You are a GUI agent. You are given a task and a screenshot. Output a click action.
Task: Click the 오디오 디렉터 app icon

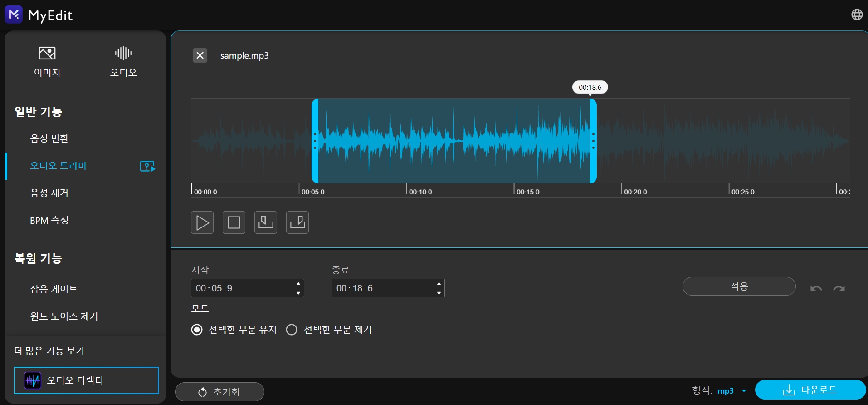point(33,380)
